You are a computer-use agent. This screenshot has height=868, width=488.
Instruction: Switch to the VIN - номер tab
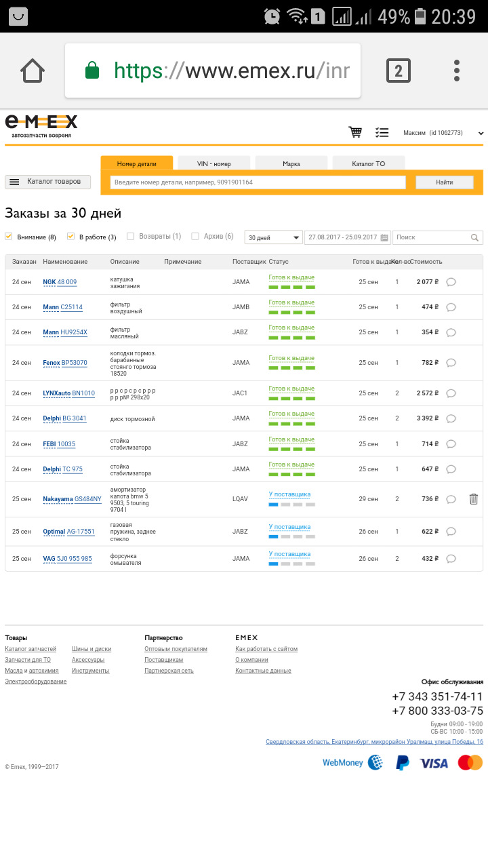[214, 163]
